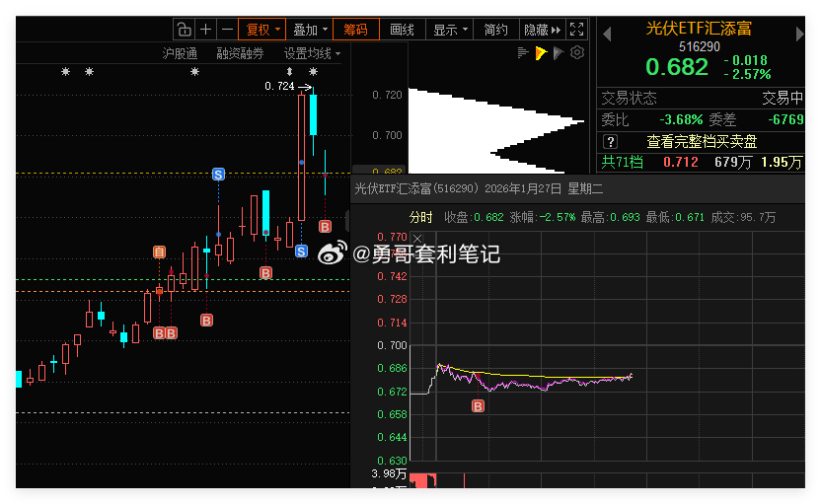Click the 委差 -6769 value
Screen dimensions: 821x504
[x=785, y=120]
